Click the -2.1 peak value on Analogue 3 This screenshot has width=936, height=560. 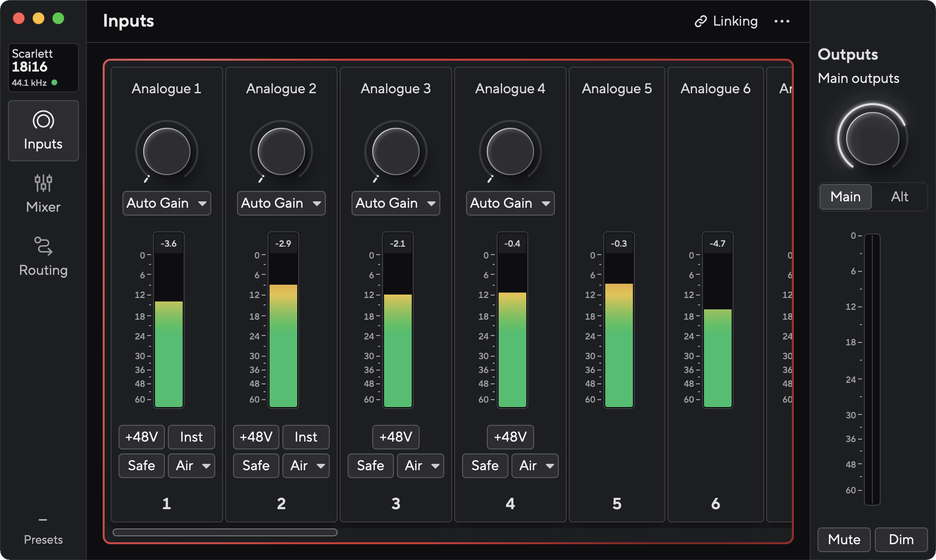point(398,243)
